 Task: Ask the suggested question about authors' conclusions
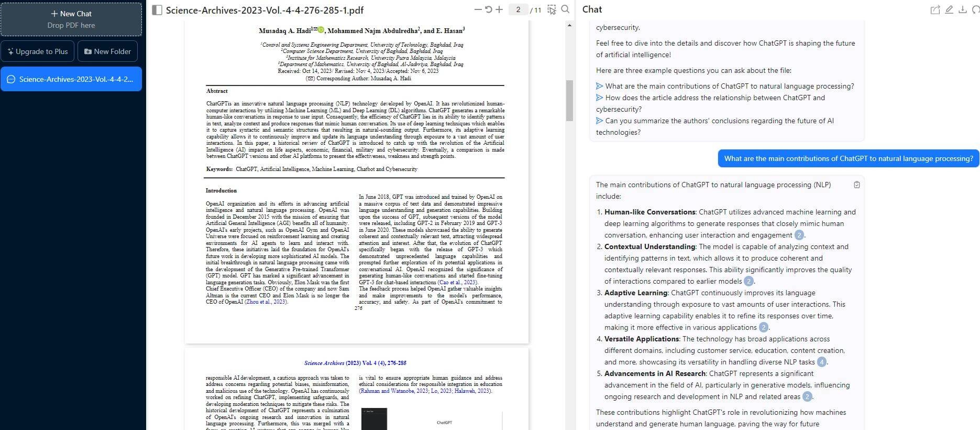click(719, 121)
